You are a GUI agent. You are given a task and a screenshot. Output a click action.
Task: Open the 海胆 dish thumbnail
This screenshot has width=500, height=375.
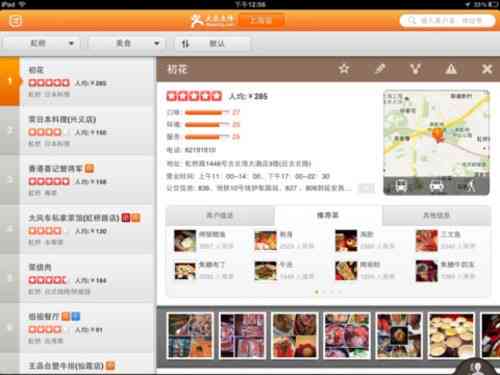[x=346, y=240]
